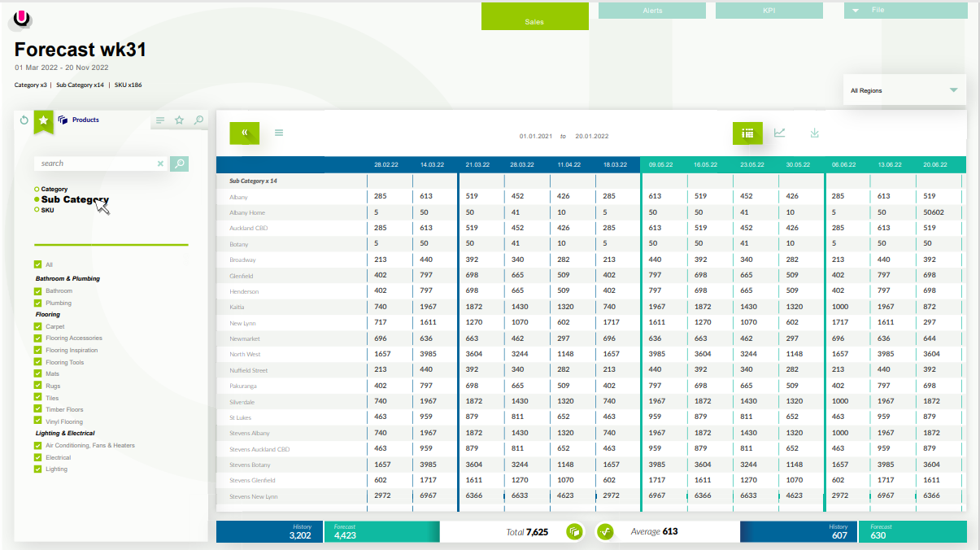
Task: Open the hamburger menu above the table
Action: [x=279, y=133]
